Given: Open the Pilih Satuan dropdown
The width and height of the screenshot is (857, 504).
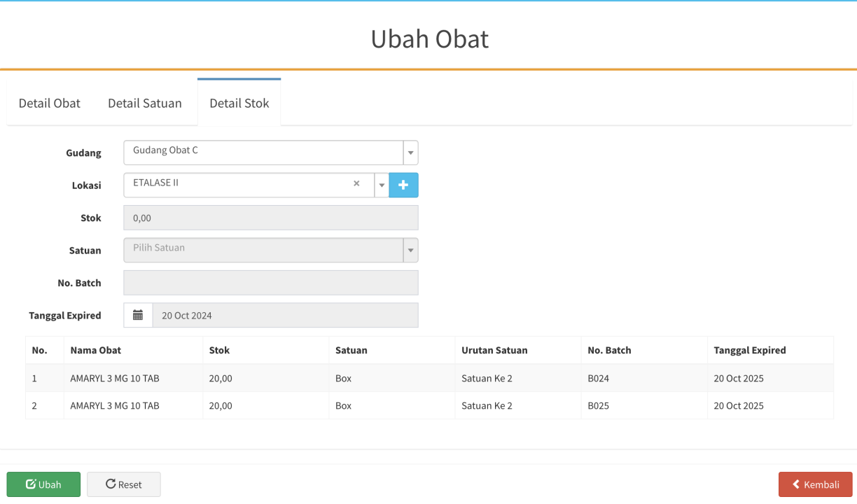Looking at the screenshot, I should (271, 250).
